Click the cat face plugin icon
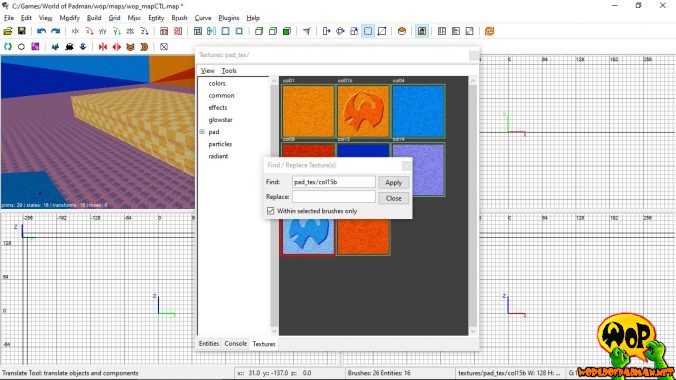Image resolution: width=676 pixels, height=380 pixels. (x=130, y=47)
